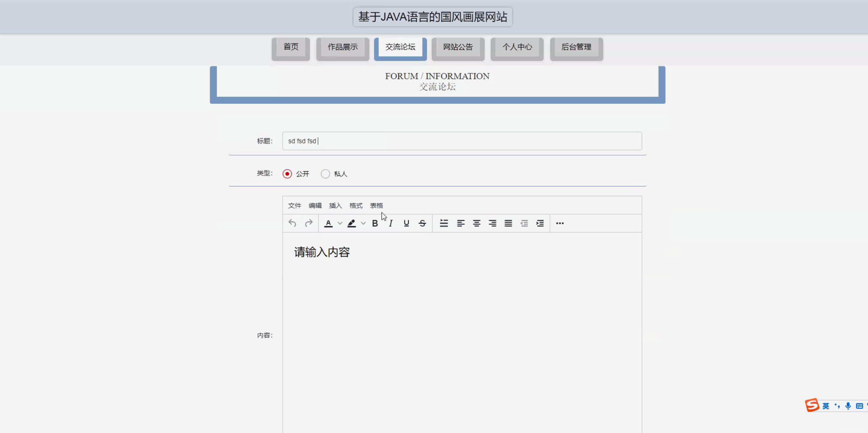Image resolution: width=868 pixels, height=433 pixels.
Task: Open the 格式 editor menu
Action: click(x=356, y=206)
